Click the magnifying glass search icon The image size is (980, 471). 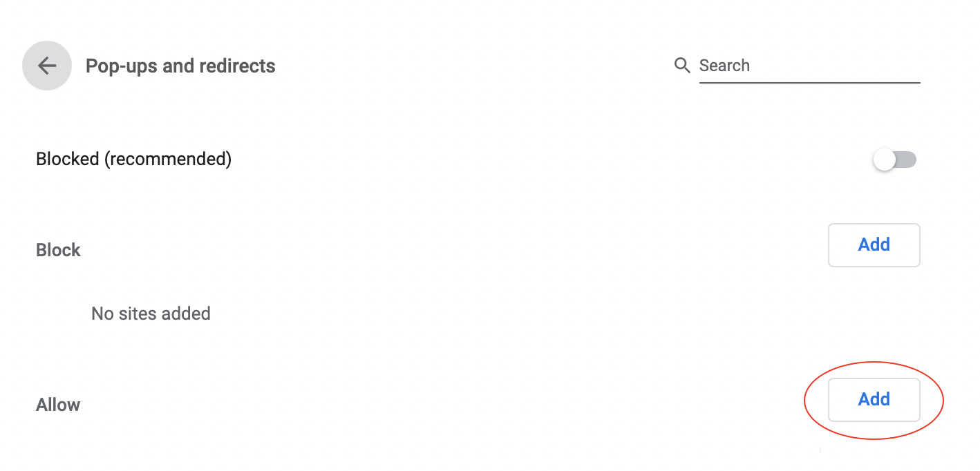(x=682, y=66)
